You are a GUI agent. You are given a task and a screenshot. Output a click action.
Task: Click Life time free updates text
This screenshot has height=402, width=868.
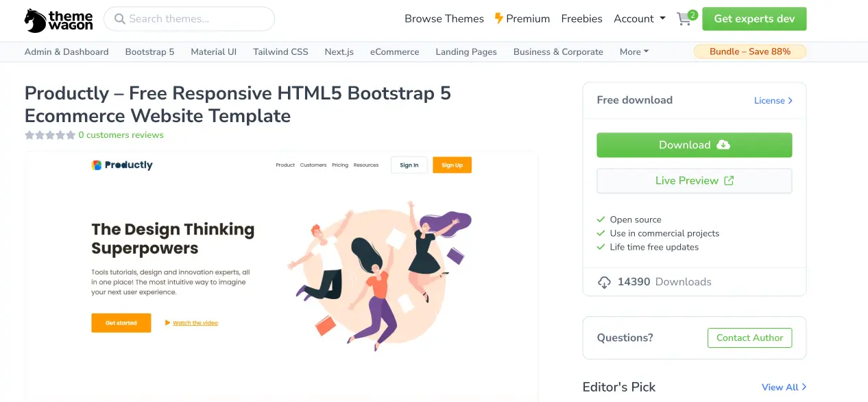click(x=654, y=247)
